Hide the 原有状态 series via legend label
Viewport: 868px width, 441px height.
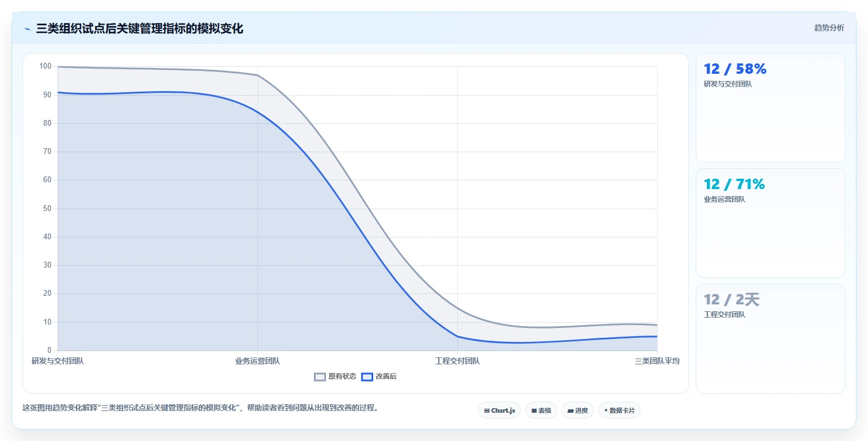click(x=342, y=376)
